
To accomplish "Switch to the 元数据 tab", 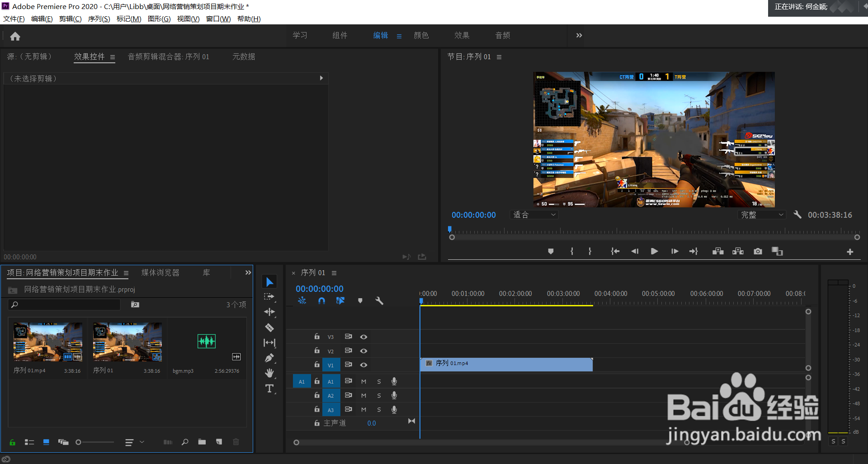I will coord(244,56).
